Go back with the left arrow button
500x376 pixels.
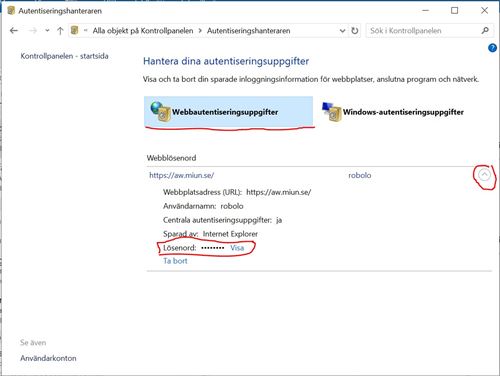(x=14, y=31)
